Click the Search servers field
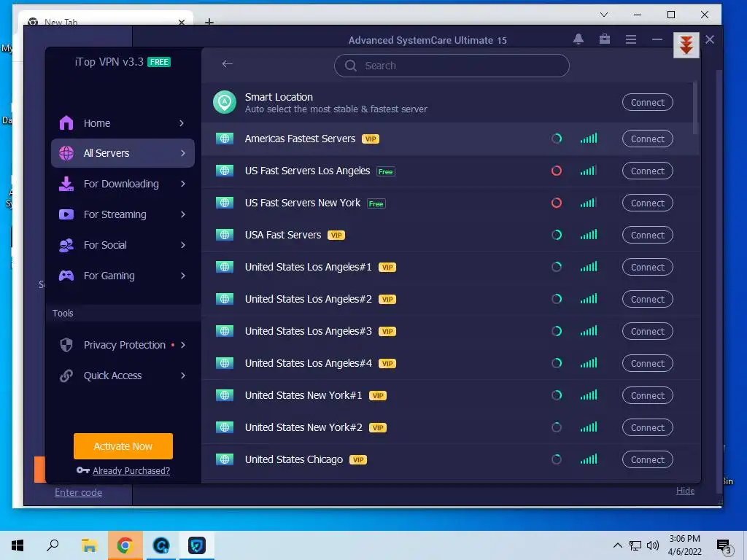Image resolution: width=747 pixels, height=560 pixels. [x=452, y=66]
